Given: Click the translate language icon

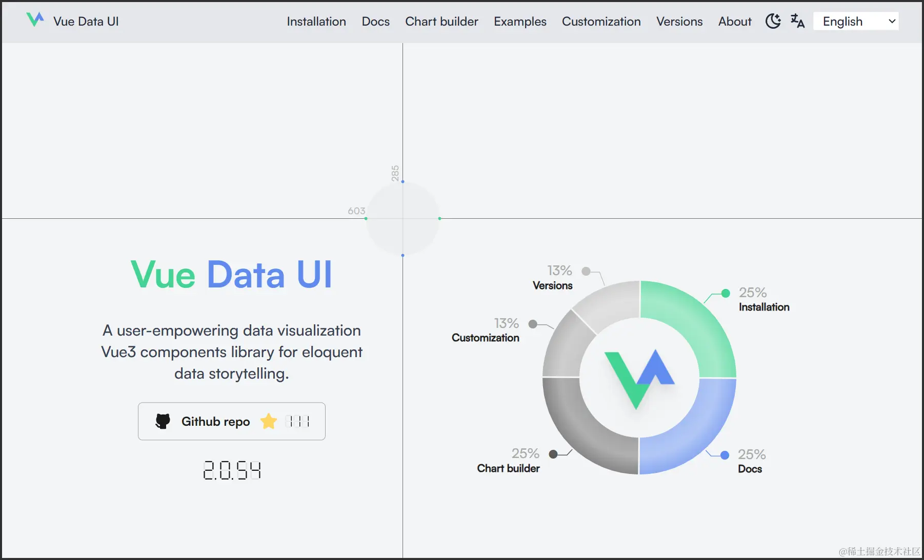Looking at the screenshot, I should click(x=797, y=21).
